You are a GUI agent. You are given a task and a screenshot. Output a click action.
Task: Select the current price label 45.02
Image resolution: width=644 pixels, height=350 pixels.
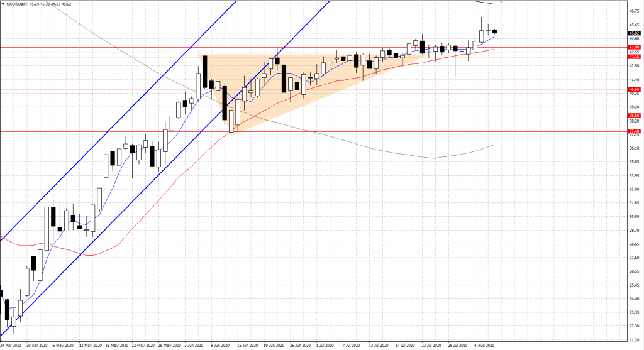pos(634,33)
